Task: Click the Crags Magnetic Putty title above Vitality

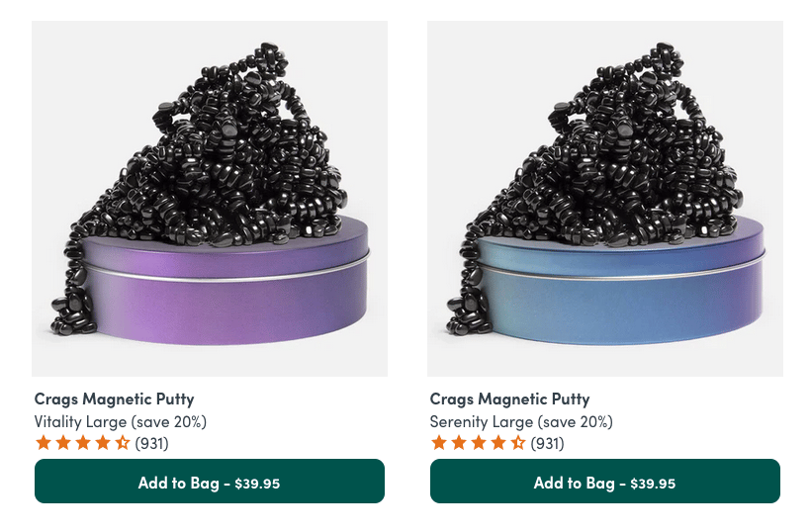Action: tap(115, 399)
